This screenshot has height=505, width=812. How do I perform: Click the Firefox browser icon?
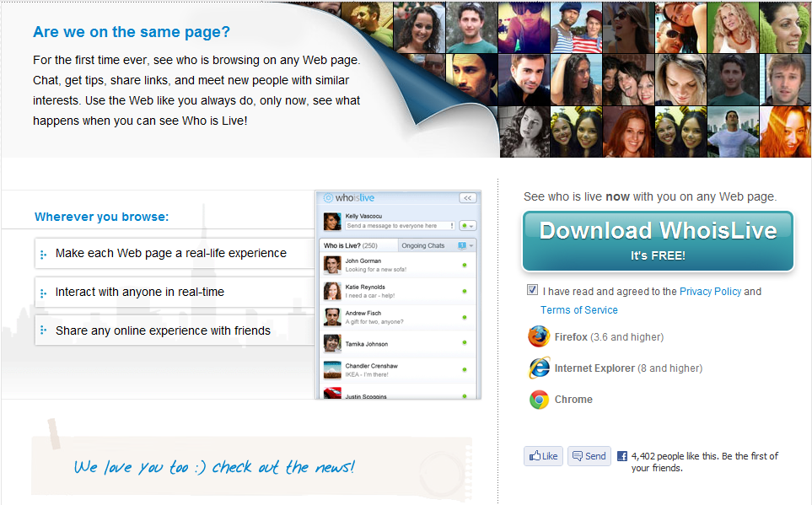539,336
